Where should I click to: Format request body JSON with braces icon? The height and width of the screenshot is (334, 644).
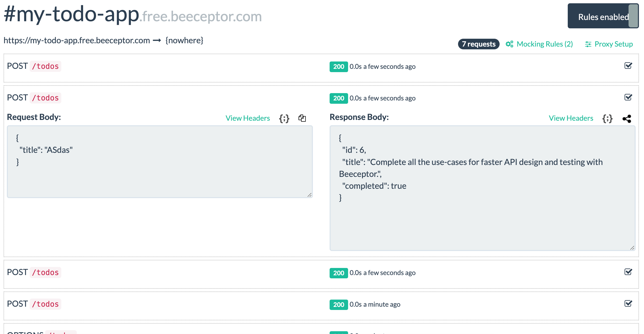[x=284, y=118]
